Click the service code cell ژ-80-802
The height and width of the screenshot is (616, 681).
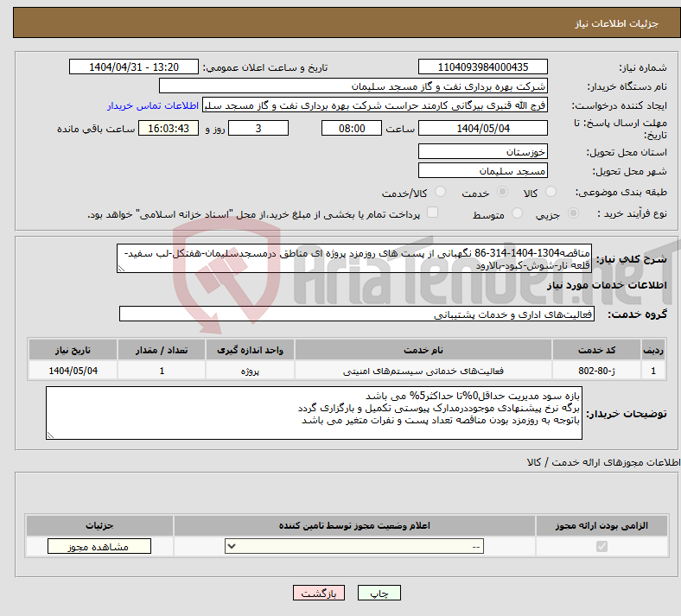pyautogui.click(x=597, y=371)
